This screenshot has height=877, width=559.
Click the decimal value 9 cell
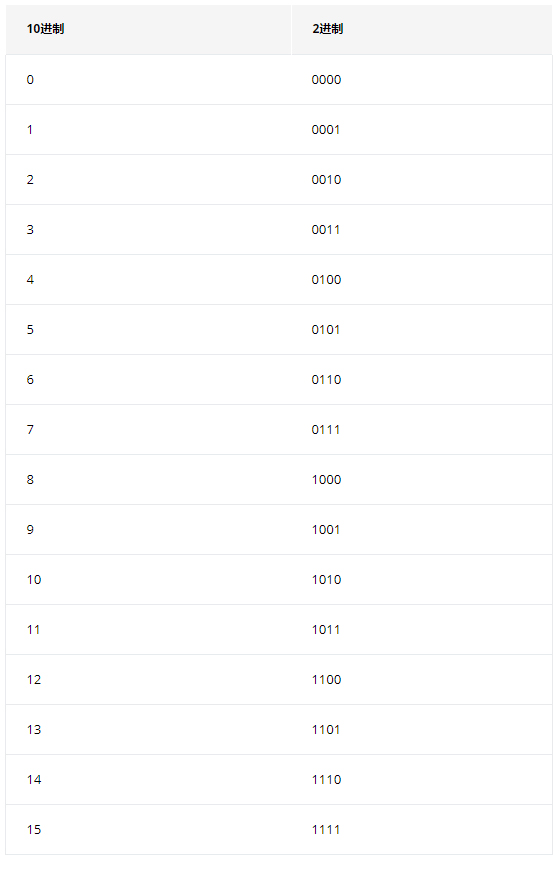pos(148,530)
